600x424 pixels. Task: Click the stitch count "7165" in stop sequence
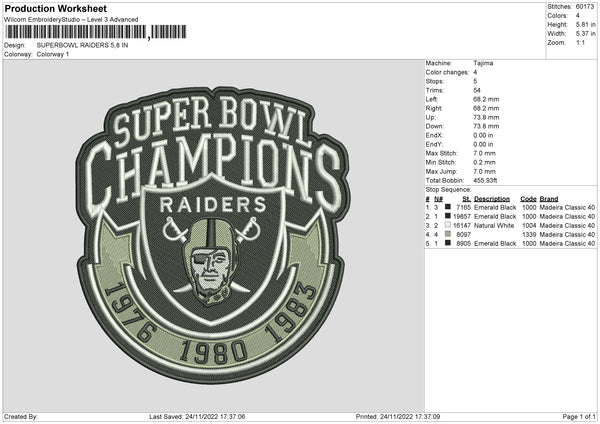click(x=463, y=207)
